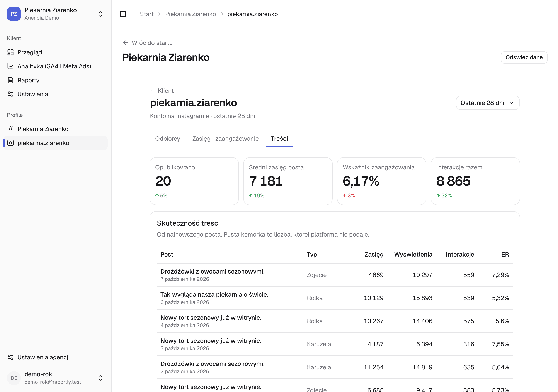Click the PZ agency avatar
558x392 pixels.
coord(14,14)
